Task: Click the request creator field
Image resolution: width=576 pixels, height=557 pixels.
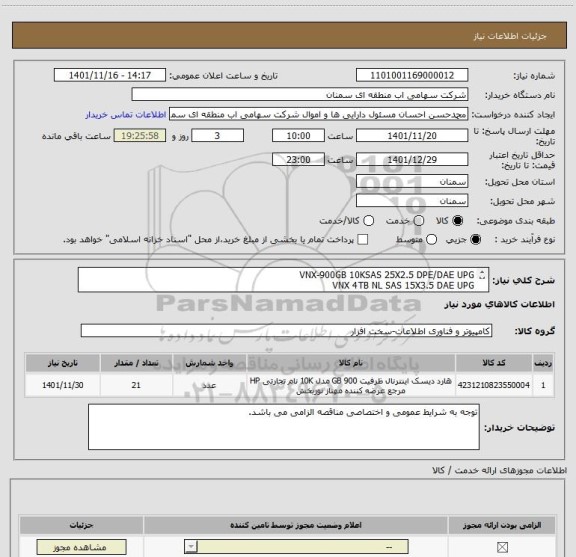Action: 318,115
